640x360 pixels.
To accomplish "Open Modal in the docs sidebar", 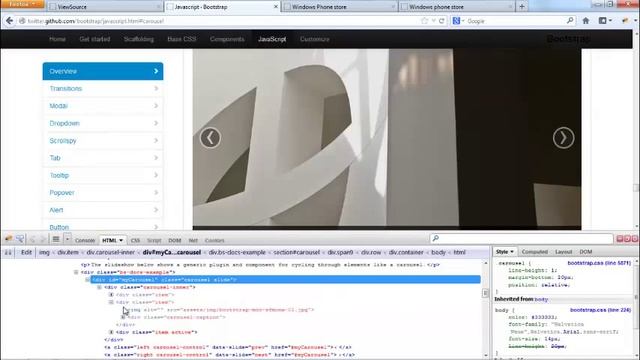I will click(x=103, y=106).
